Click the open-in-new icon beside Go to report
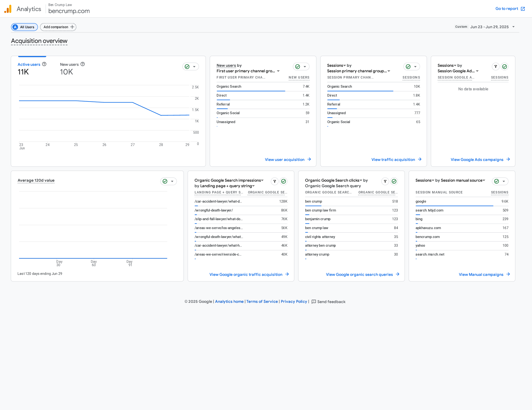The width and height of the screenshot is (532, 410). tap(523, 9)
